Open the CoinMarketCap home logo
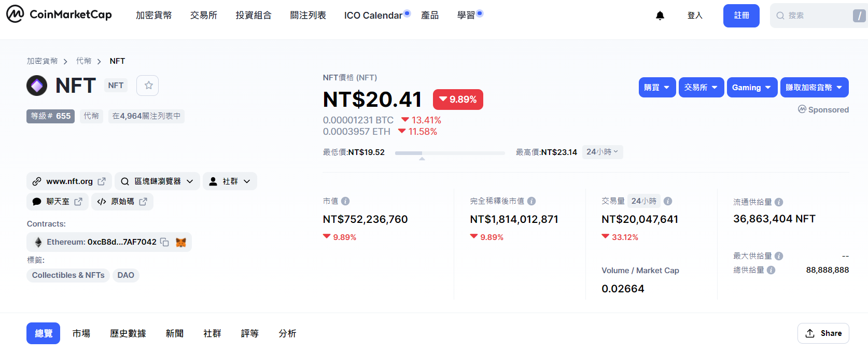868x353 pixels. (x=59, y=15)
